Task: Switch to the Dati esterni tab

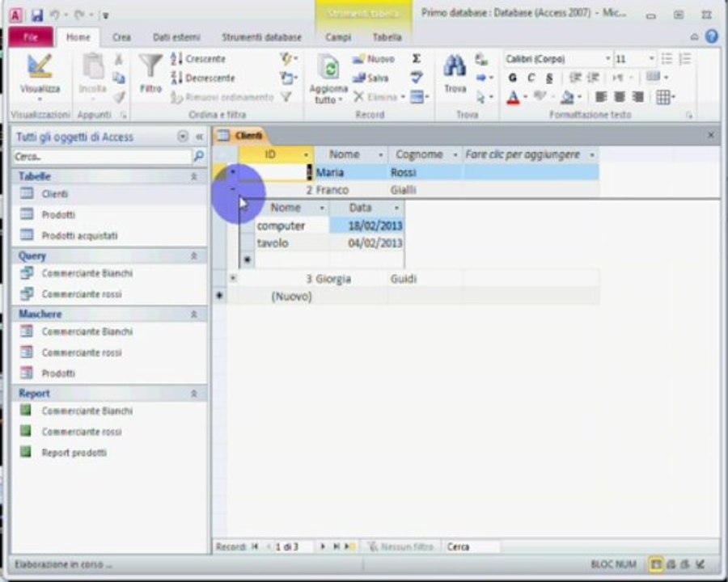Action: coord(176,37)
